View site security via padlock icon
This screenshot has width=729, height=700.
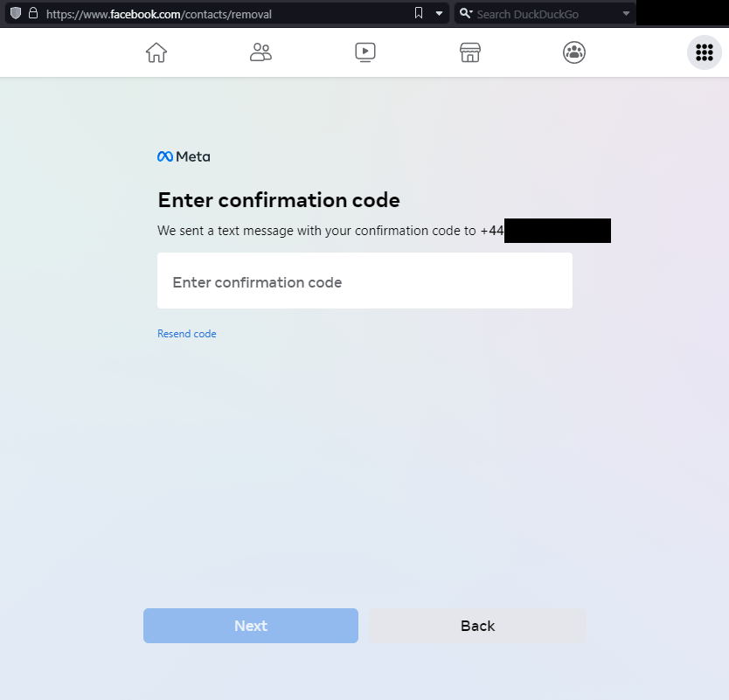click(x=33, y=13)
